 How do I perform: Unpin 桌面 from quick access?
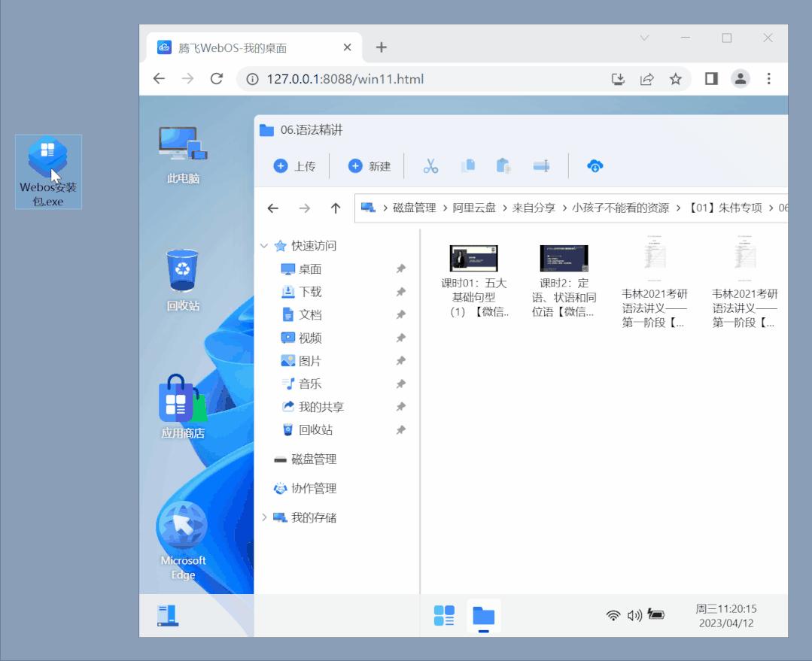[x=401, y=268]
